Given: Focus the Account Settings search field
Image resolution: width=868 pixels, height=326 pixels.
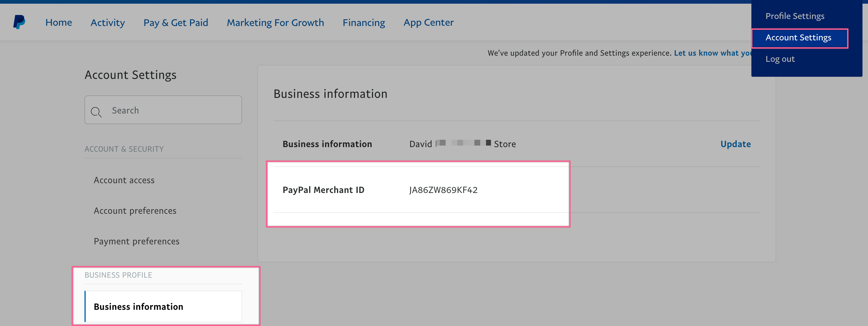Looking at the screenshot, I should coord(163,110).
